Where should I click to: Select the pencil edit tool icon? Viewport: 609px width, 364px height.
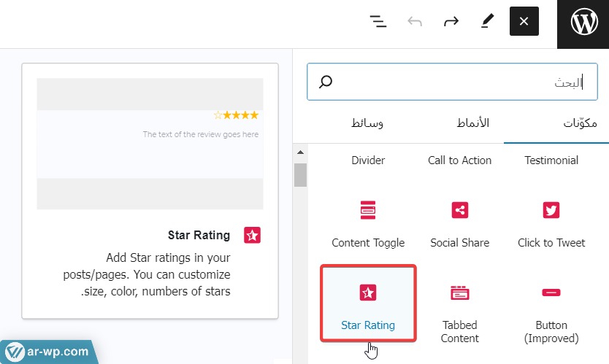(x=487, y=22)
